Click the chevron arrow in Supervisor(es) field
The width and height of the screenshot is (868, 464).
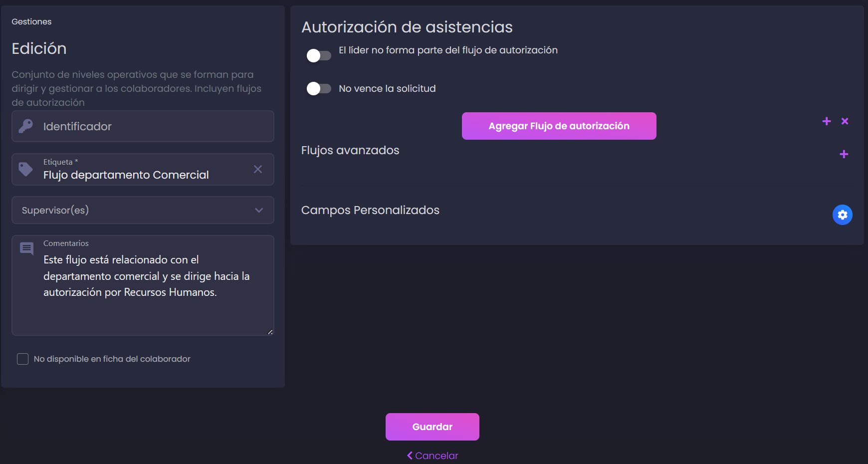tap(259, 210)
